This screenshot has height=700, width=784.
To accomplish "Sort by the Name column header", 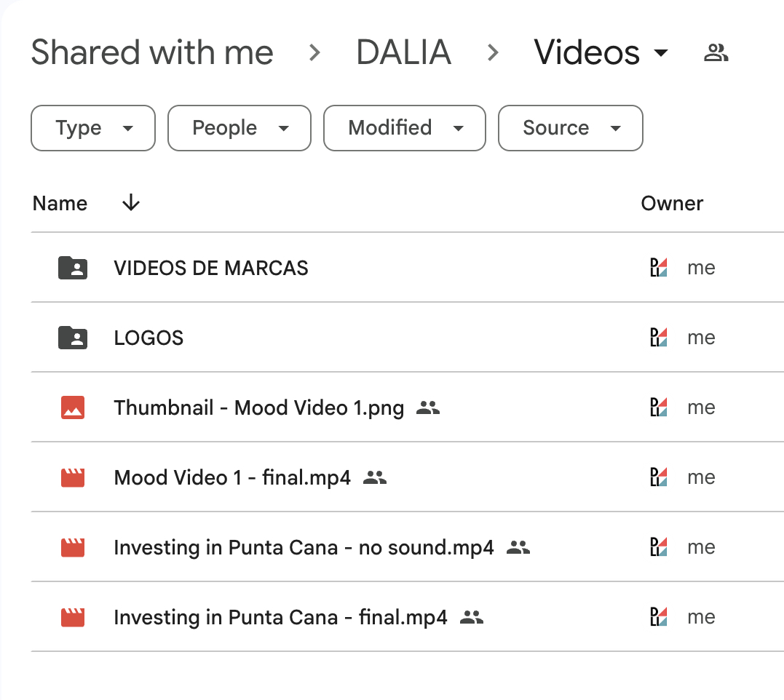I will pyautogui.click(x=60, y=203).
